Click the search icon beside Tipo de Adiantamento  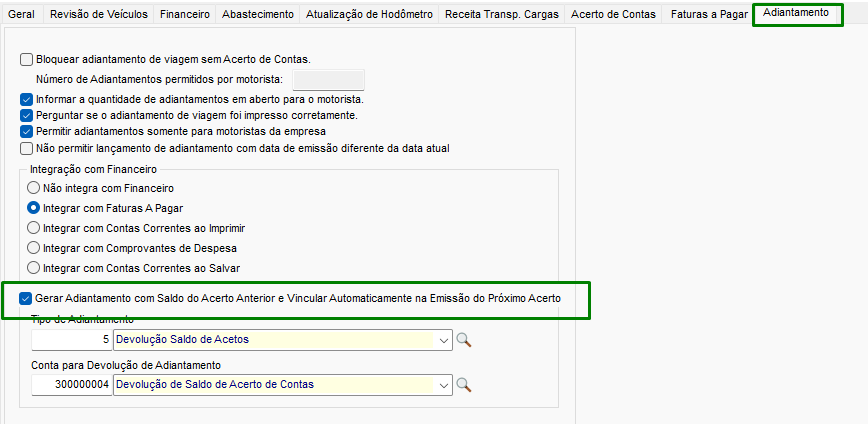pyautogui.click(x=463, y=340)
